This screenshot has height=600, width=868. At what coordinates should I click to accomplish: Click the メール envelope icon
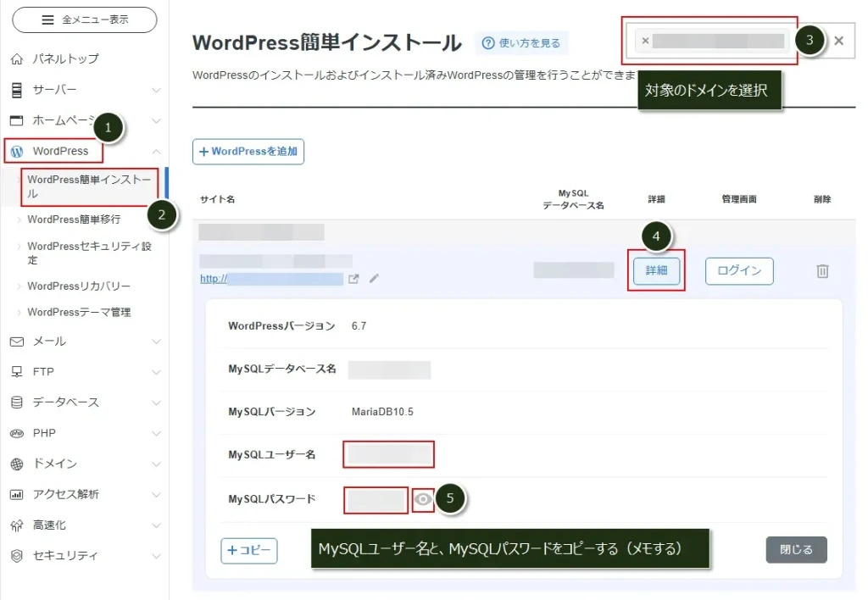coord(17,342)
